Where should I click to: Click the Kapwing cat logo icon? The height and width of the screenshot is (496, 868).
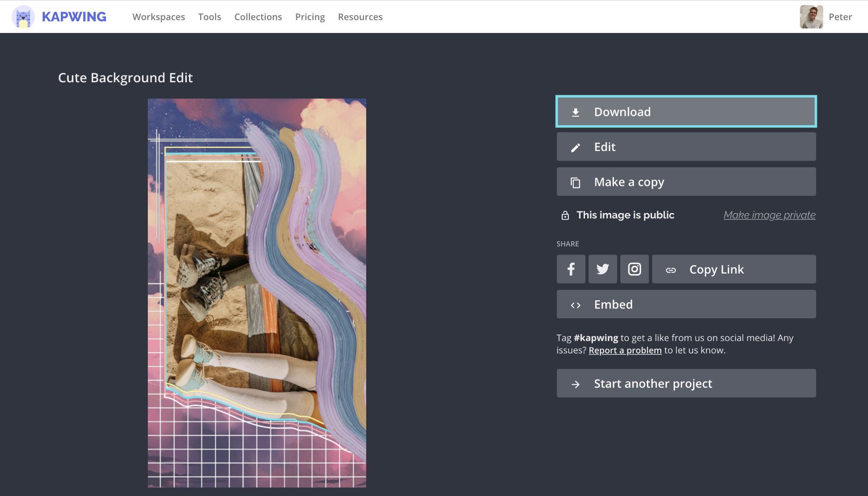point(23,17)
